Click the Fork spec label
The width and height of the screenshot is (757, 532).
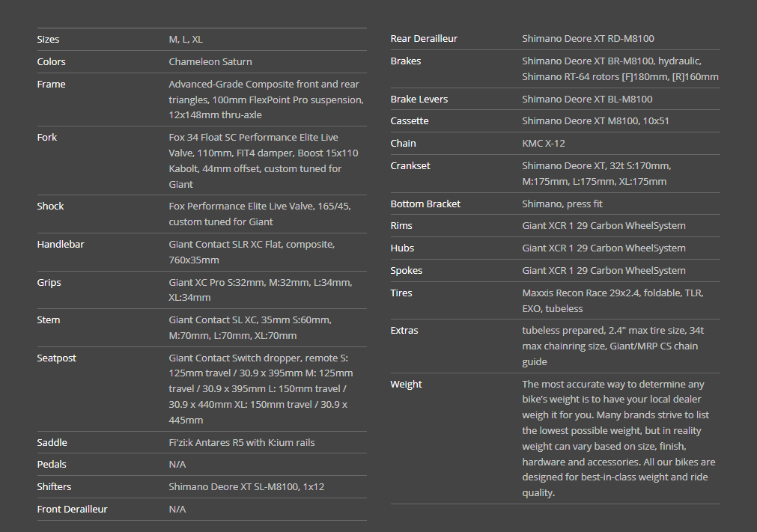[x=46, y=137]
